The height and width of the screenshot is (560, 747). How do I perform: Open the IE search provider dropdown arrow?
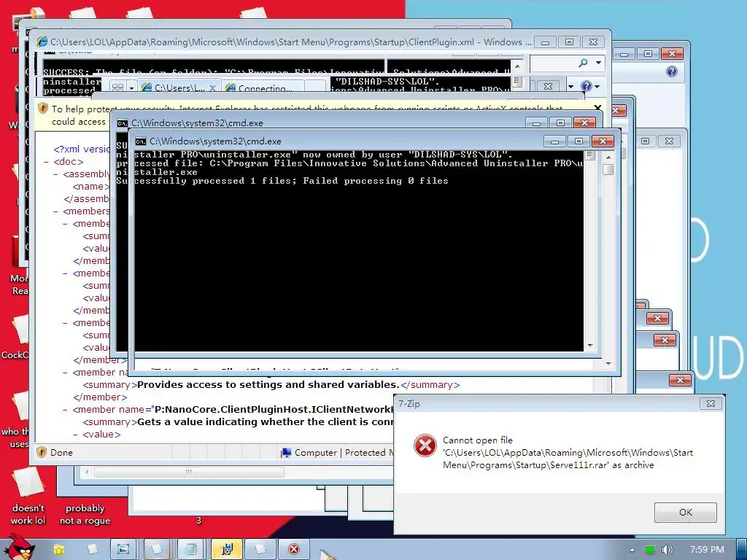pyautogui.click(x=598, y=63)
